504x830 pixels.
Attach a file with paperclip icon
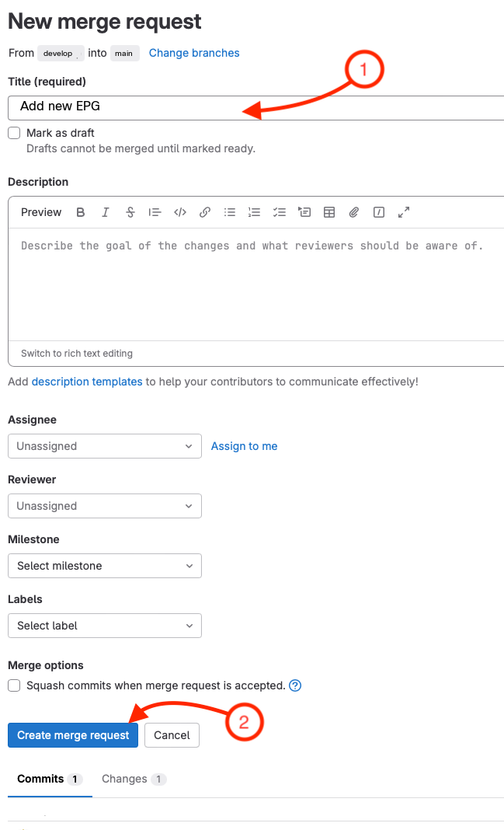coord(354,212)
